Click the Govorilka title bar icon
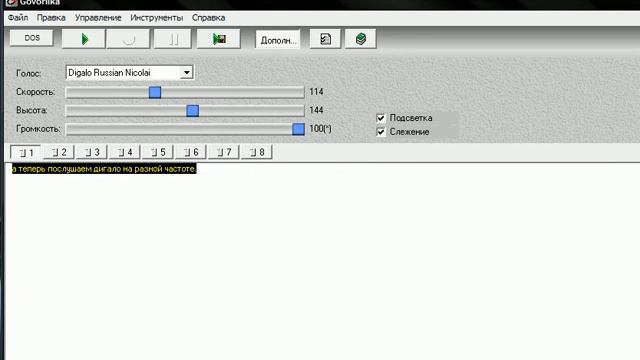 [11, 2]
